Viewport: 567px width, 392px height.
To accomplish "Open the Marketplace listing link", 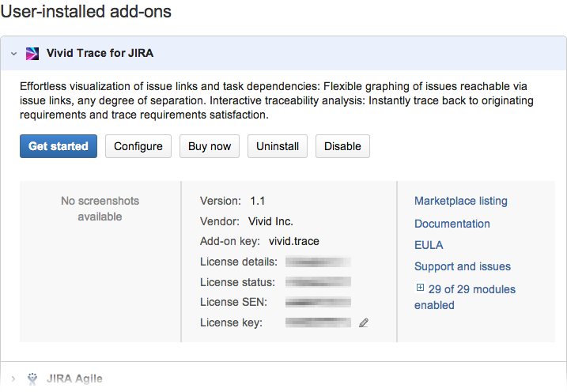I will pos(461,201).
